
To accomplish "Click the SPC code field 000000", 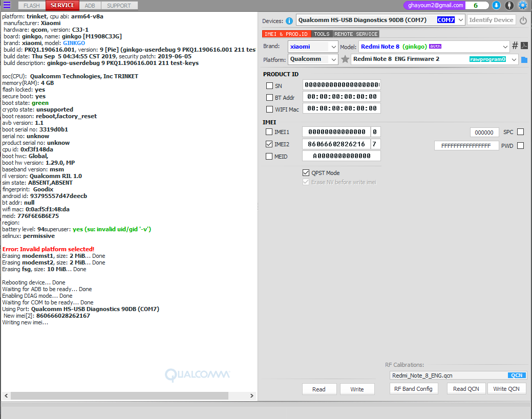I will (x=484, y=132).
